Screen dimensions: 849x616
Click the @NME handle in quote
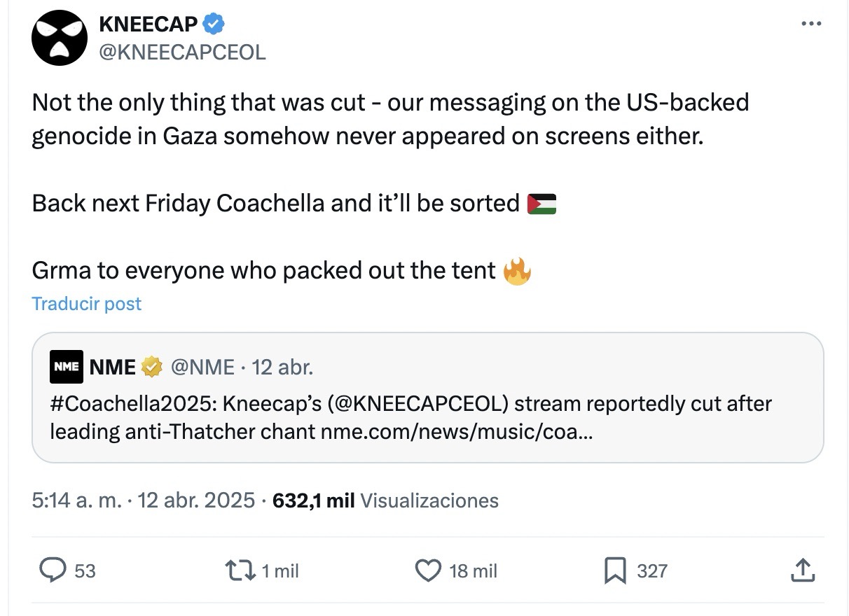[202, 367]
